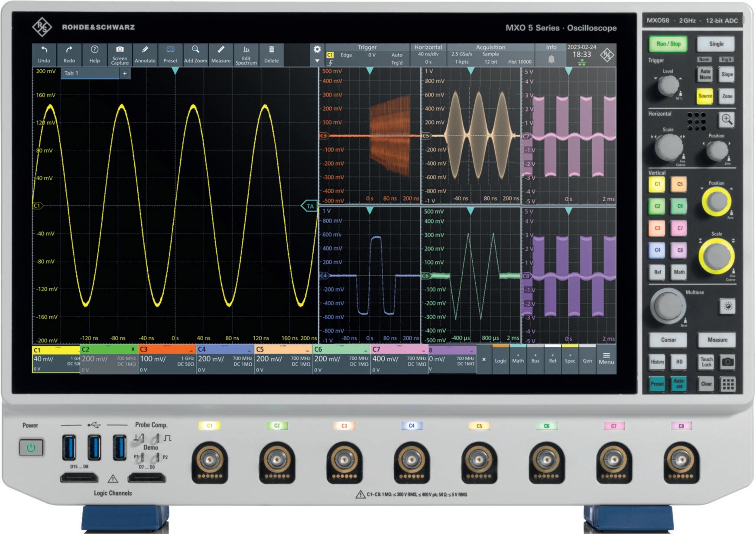
Task: Add a new tab with the plus button
Action: point(125,73)
